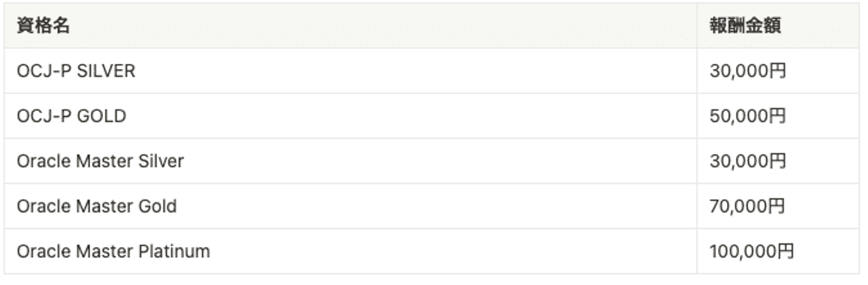The width and height of the screenshot is (868, 285).
Task: Click Gold in Oracle Master Gold
Action: point(158,207)
